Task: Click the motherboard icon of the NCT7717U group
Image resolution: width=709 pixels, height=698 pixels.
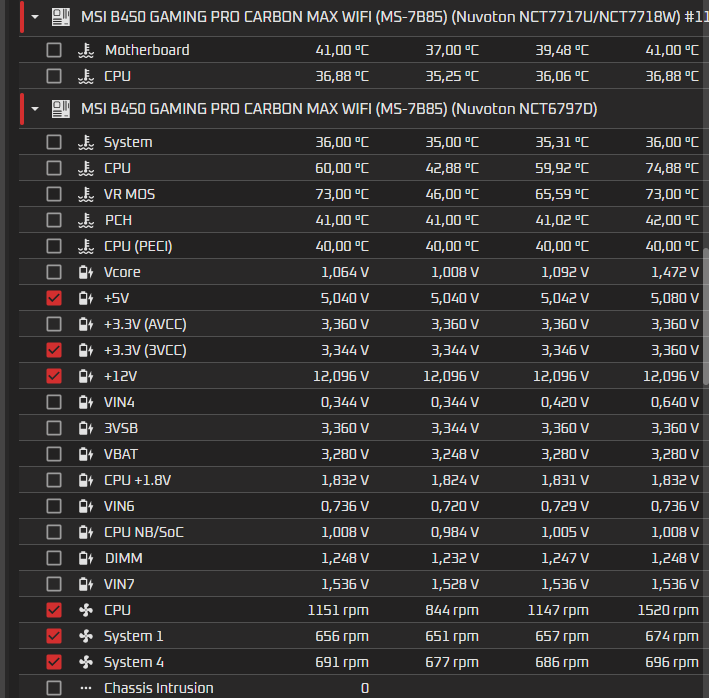Action: click(x=61, y=17)
